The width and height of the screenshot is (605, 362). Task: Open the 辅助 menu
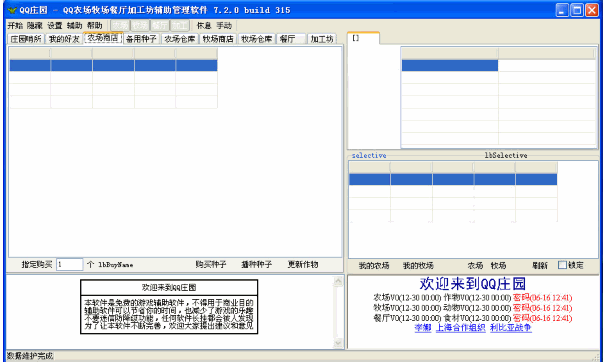coord(74,25)
